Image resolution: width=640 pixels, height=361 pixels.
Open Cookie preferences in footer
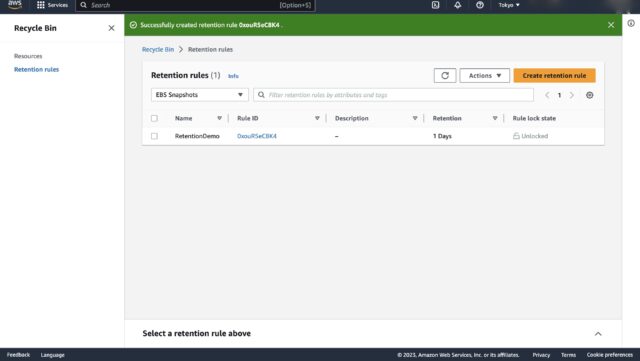click(610, 355)
